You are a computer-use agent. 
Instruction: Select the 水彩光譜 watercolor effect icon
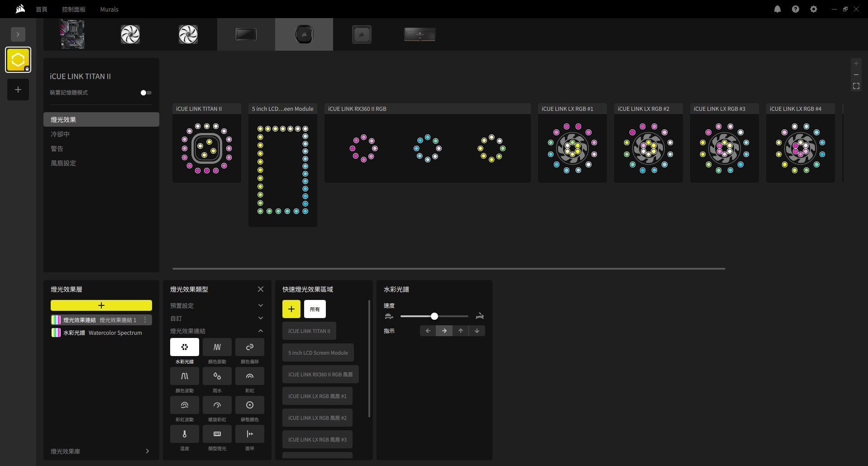click(x=185, y=347)
